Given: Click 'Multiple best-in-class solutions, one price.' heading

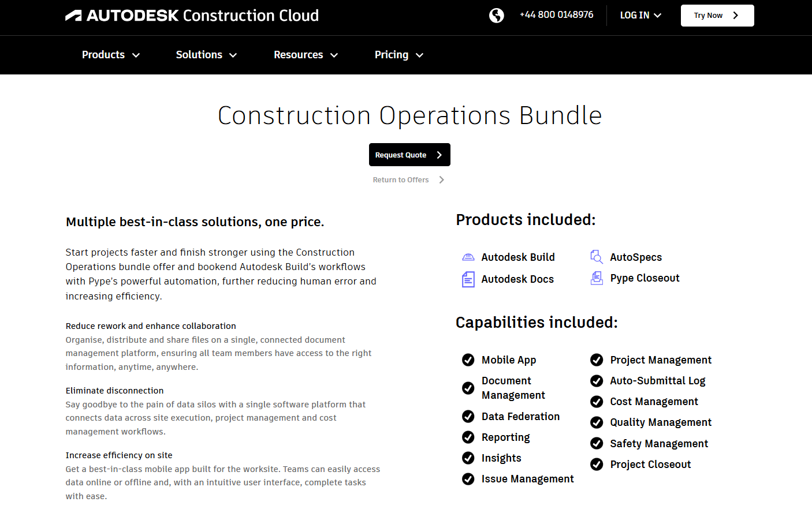Looking at the screenshot, I should 195,222.
